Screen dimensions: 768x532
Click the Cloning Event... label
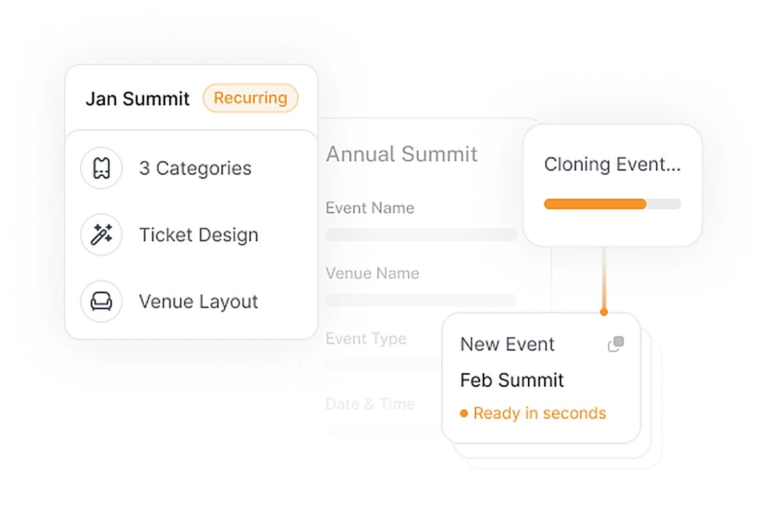click(x=612, y=164)
